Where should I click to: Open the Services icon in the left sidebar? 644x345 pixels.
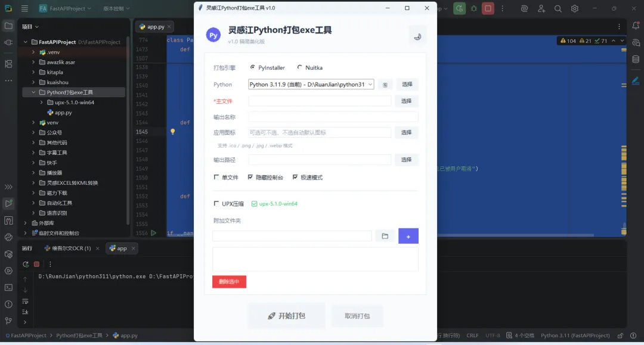click(x=8, y=271)
